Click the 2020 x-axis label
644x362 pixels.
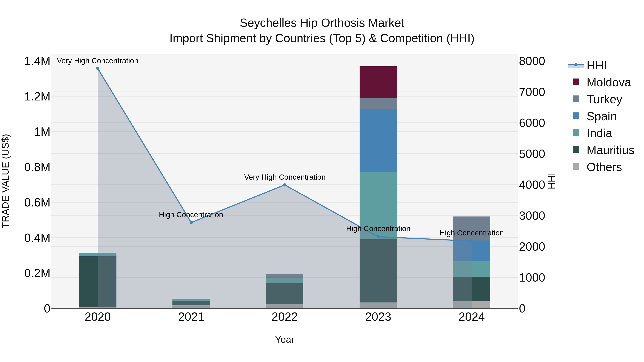pos(98,317)
